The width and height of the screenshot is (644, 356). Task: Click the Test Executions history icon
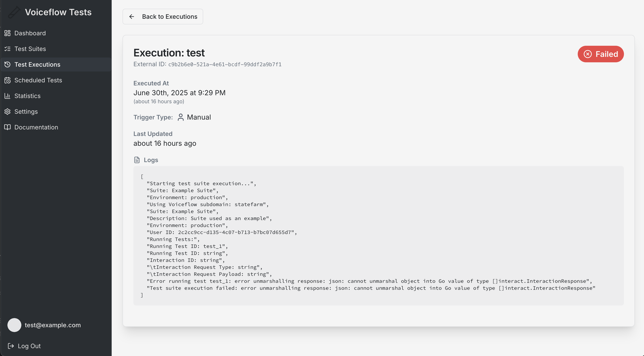pos(7,64)
